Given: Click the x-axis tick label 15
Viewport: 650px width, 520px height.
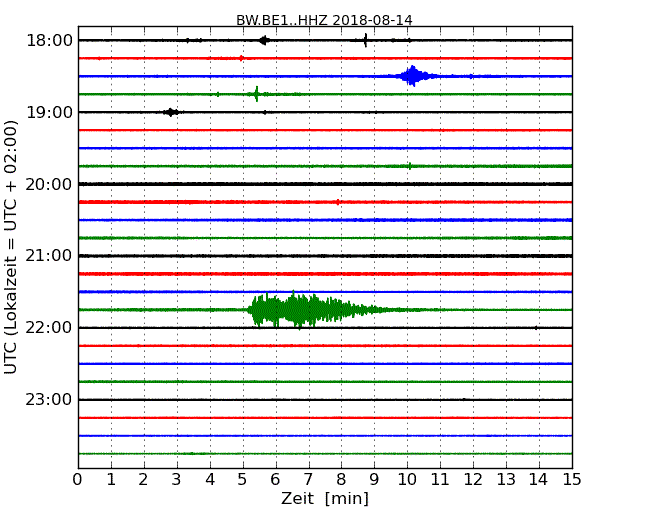Looking at the screenshot, I should [572, 480].
